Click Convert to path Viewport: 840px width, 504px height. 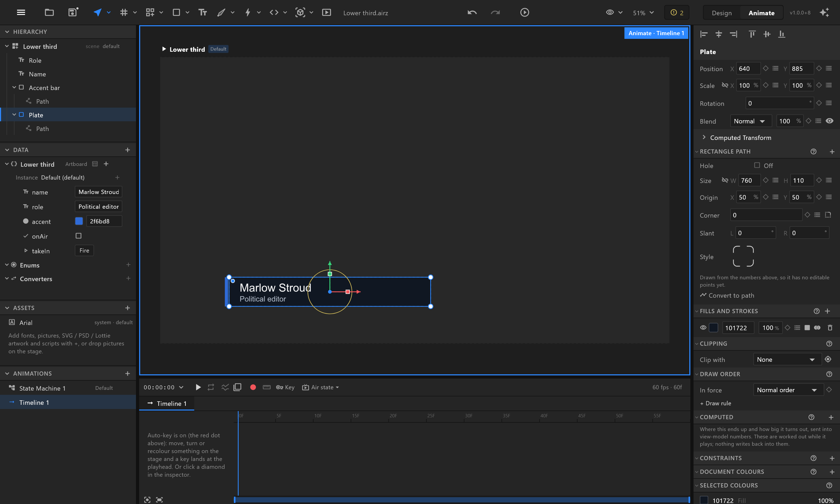727,295
